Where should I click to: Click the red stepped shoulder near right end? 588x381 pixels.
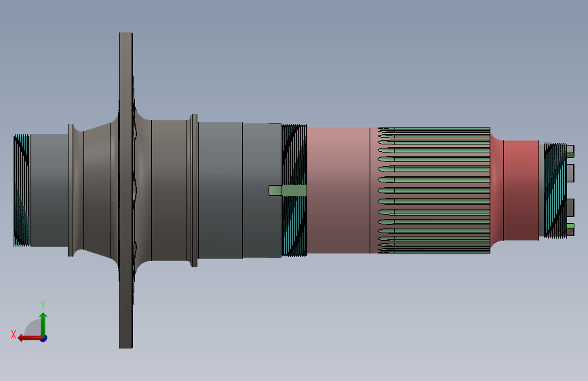click(x=515, y=190)
